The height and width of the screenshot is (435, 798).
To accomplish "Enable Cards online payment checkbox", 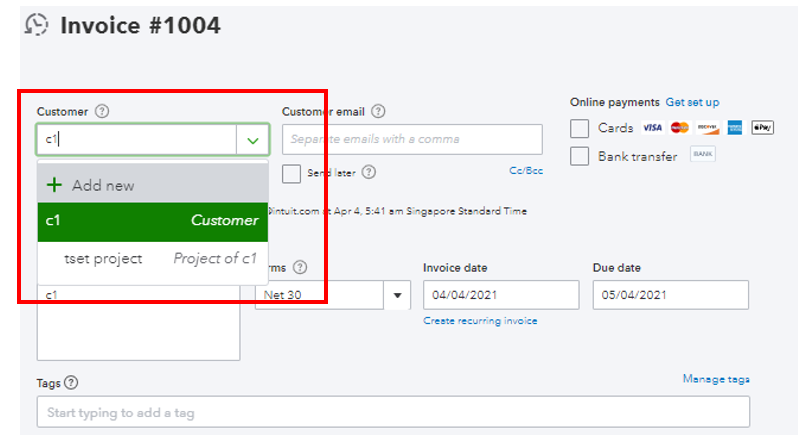I will [x=580, y=128].
